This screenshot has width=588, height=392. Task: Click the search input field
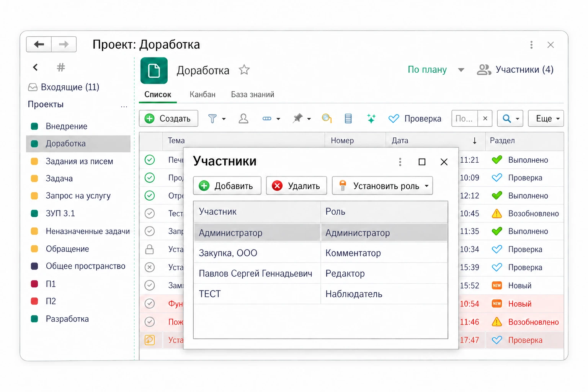464,118
